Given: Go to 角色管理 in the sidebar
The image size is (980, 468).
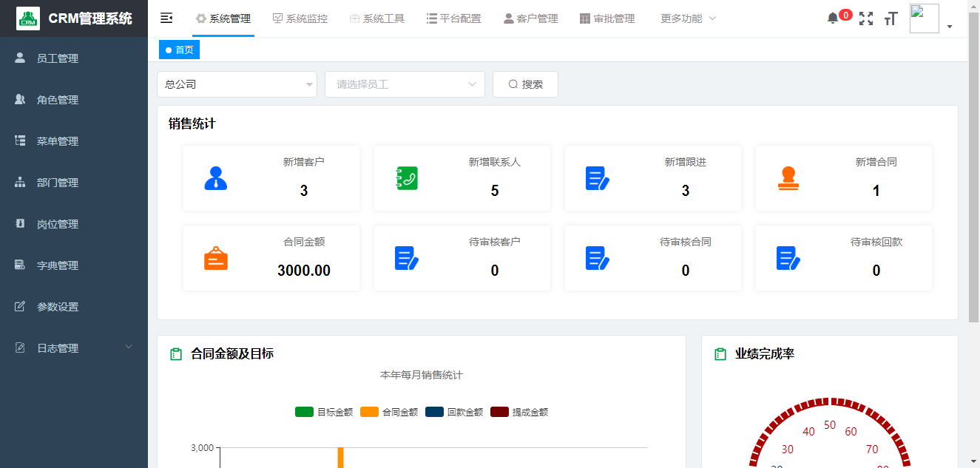Looking at the screenshot, I should (x=74, y=100).
